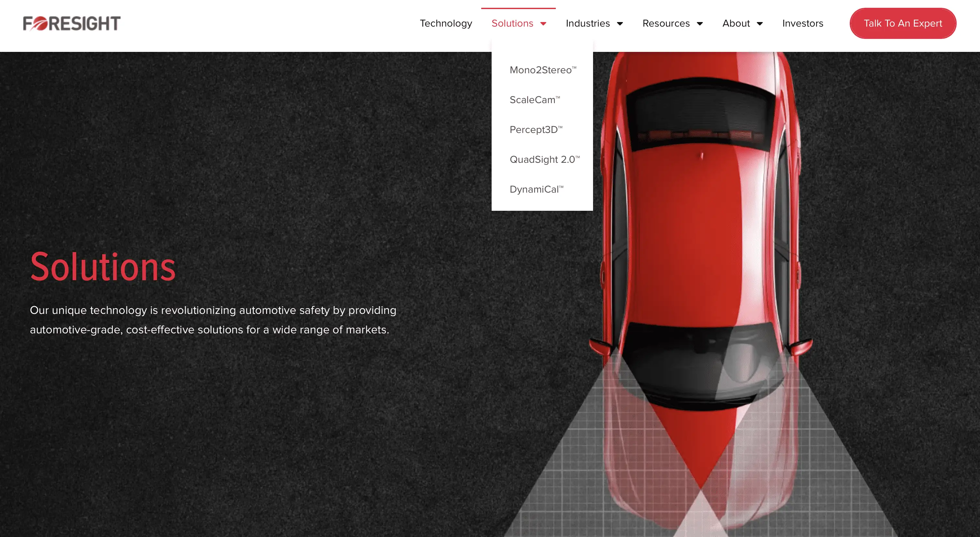
Task: Select DynamiCal from Solutions menu
Action: [x=536, y=188]
